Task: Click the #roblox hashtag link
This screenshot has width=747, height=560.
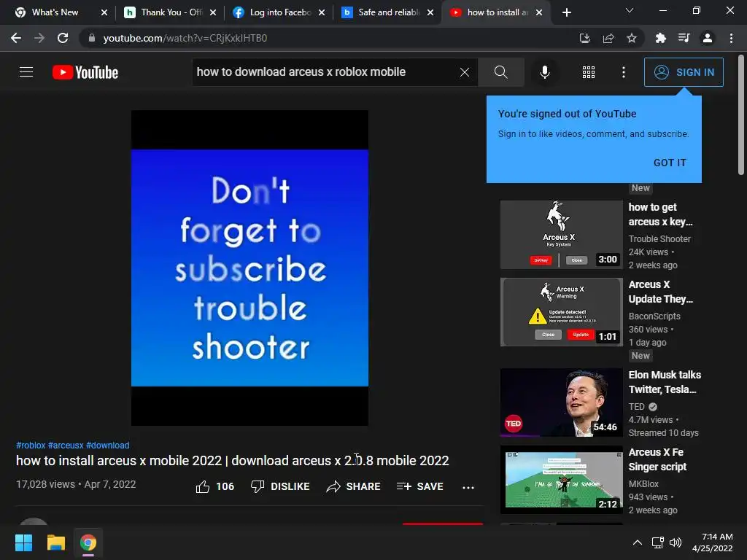Action: 31,446
